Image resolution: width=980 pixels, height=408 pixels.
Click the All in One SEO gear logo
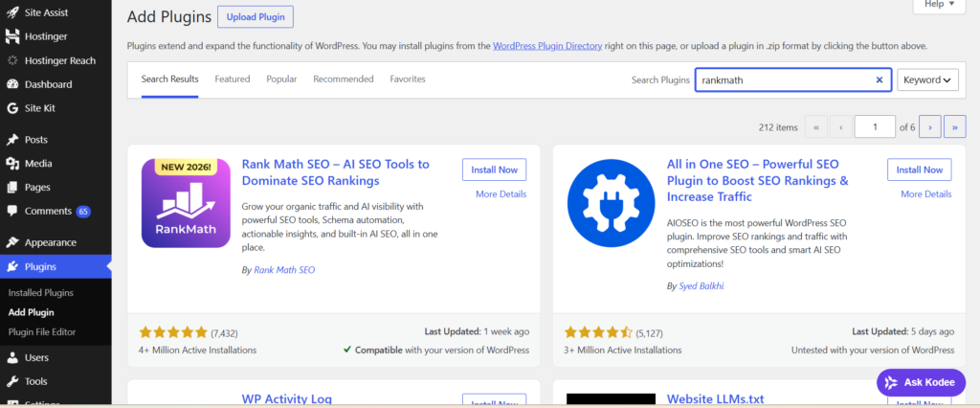point(612,203)
